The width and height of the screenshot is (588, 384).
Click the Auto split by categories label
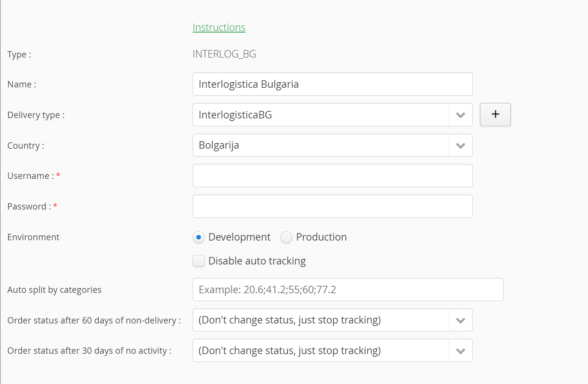pos(55,290)
